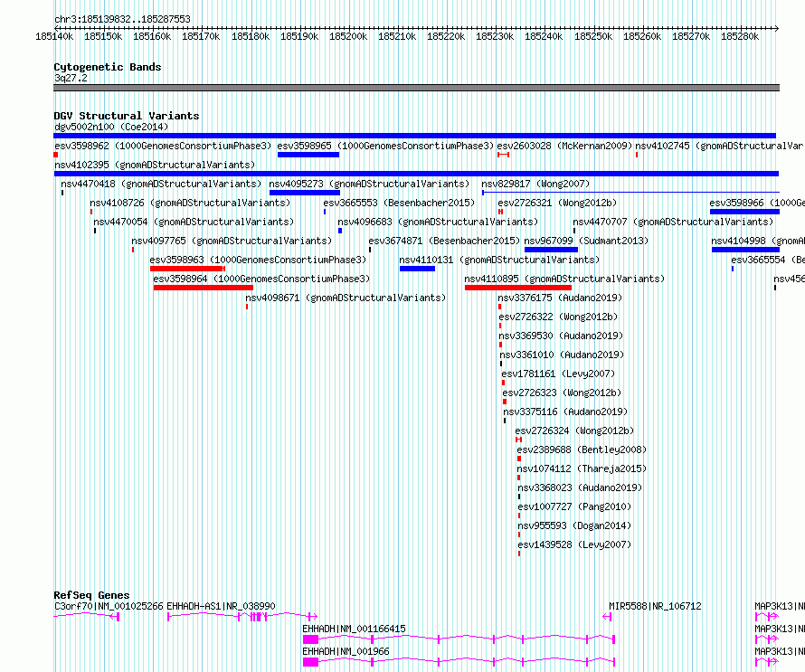This screenshot has height=672, width=805.
Task: Click the chr3:185139832..185287553 region label
Action: click(122, 19)
